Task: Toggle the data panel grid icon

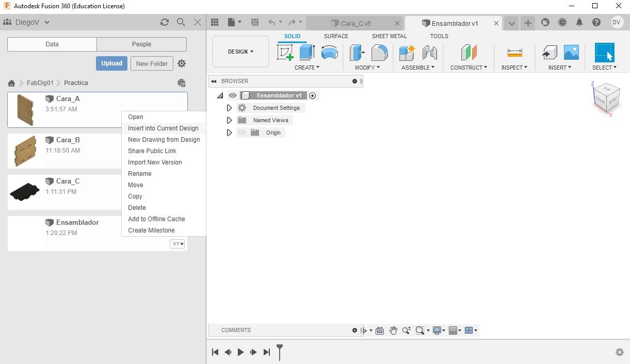Action: (x=215, y=22)
